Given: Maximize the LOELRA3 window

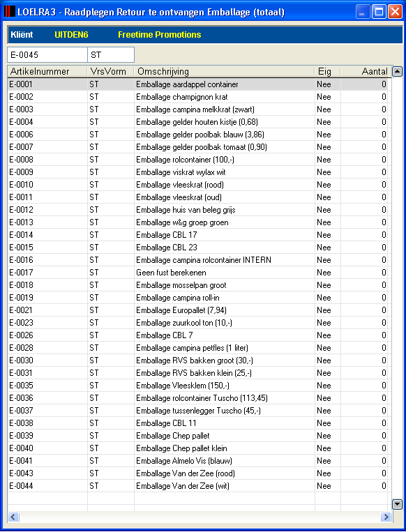Looking at the screenshot, I should (x=379, y=13).
